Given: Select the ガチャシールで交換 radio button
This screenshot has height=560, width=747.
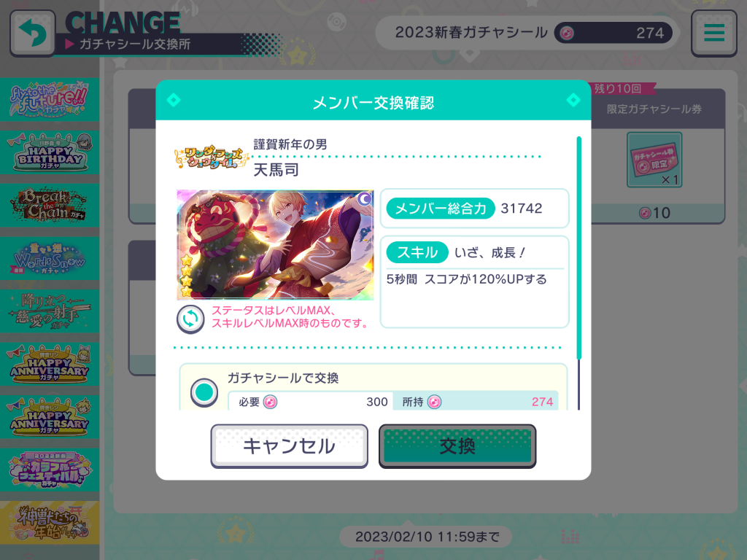Looking at the screenshot, I should [x=204, y=392].
